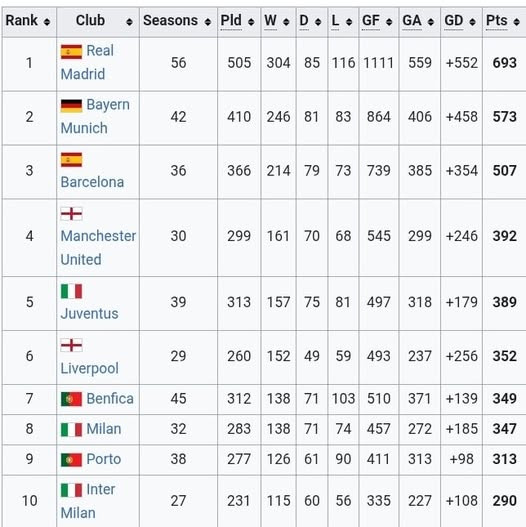Sort losses with the L arrows
Image resolution: width=526 pixels, height=527 pixels.
[349, 22]
